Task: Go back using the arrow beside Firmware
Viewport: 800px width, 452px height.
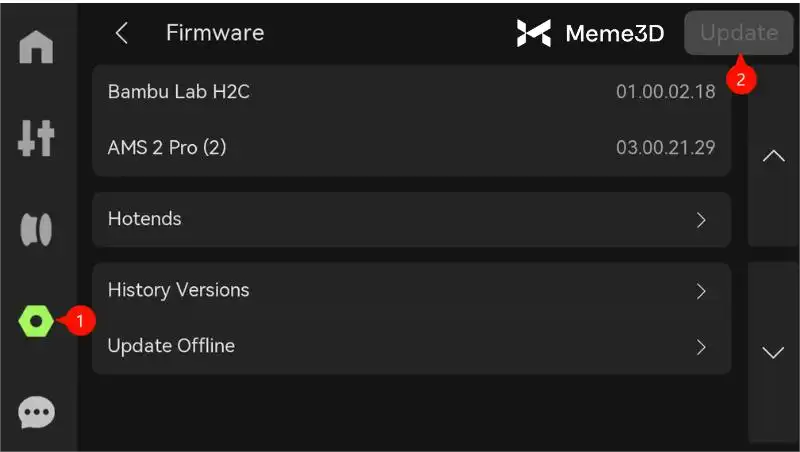Action: (122, 33)
